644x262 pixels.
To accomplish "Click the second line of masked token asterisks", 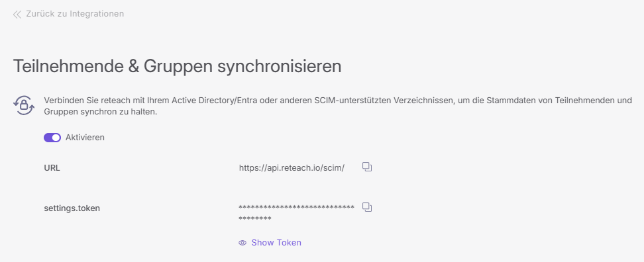I will tap(254, 218).
